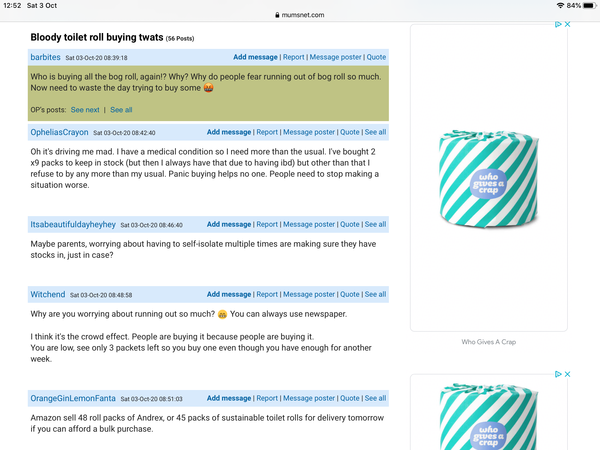Quote OrangeGinLemonFanta's post
This screenshot has width=600, height=450.
click(x=350, y=398)
